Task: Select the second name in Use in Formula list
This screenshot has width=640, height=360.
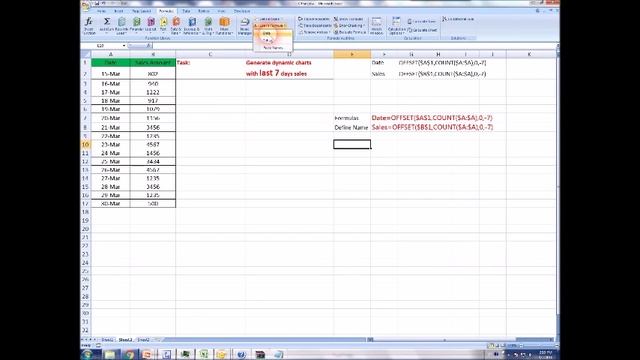Action: (x=273, y=40)
